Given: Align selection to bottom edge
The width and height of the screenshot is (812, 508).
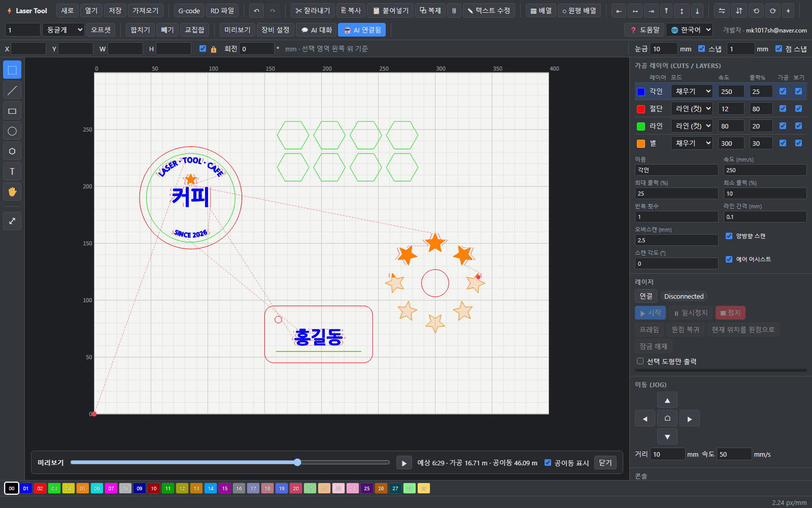Looking at the screenshot, I should pos(697,11).
